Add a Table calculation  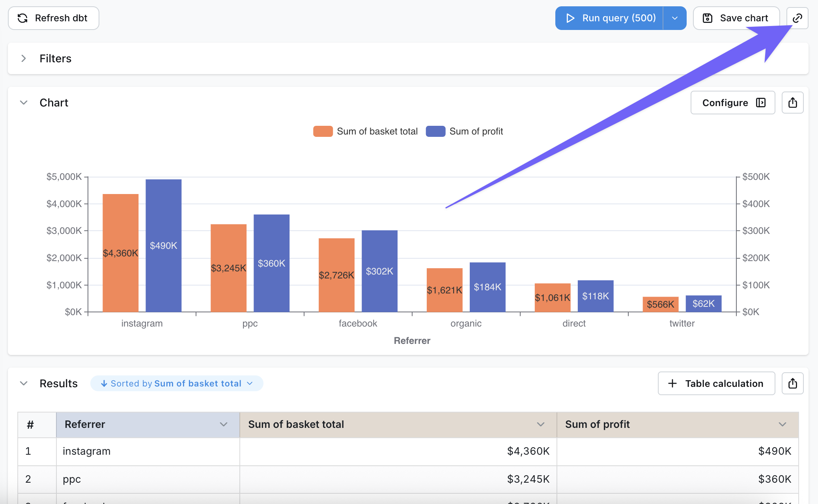tap(716, 383)
